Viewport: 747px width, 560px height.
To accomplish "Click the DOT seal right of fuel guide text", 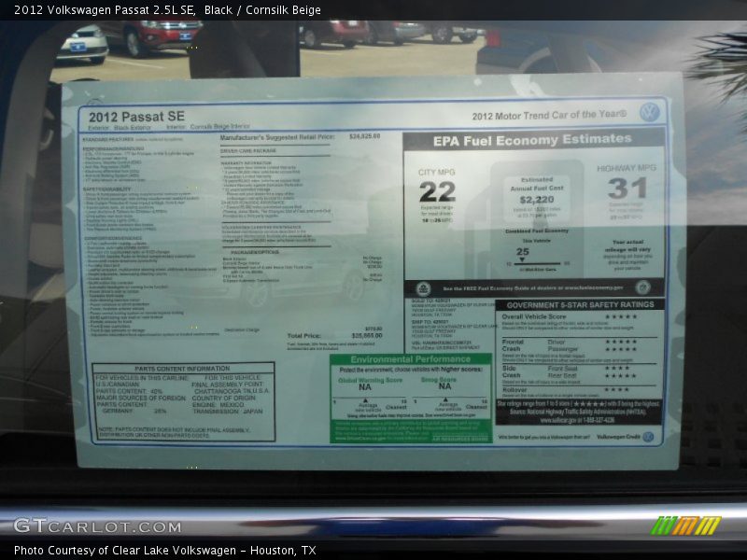I will coord(642,287).
